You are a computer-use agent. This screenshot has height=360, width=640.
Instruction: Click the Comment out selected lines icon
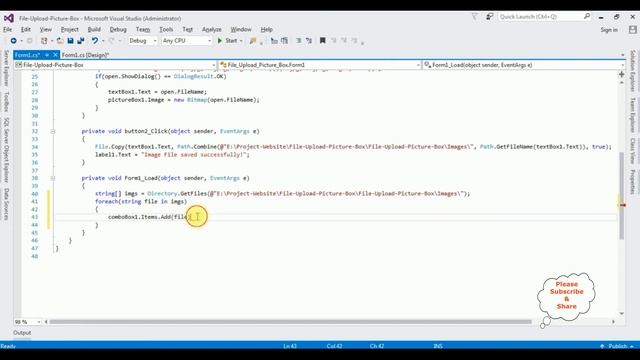click(274, 41)
